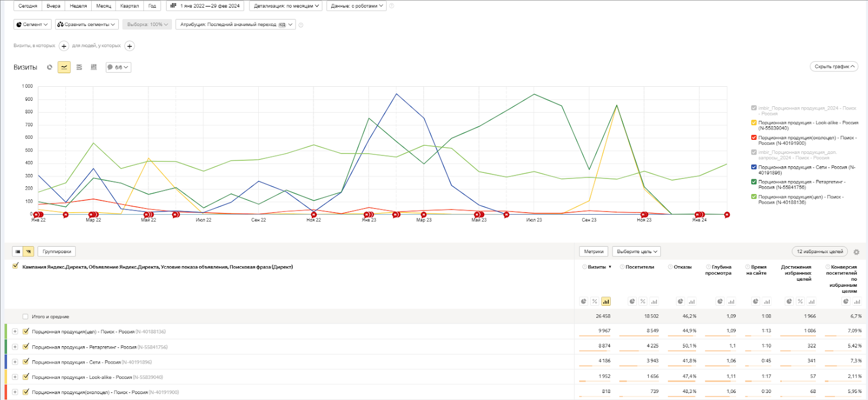Viewport: 868px width, 400px height.
Task: Show percent values for Визиты column
Action: [595, 301]
